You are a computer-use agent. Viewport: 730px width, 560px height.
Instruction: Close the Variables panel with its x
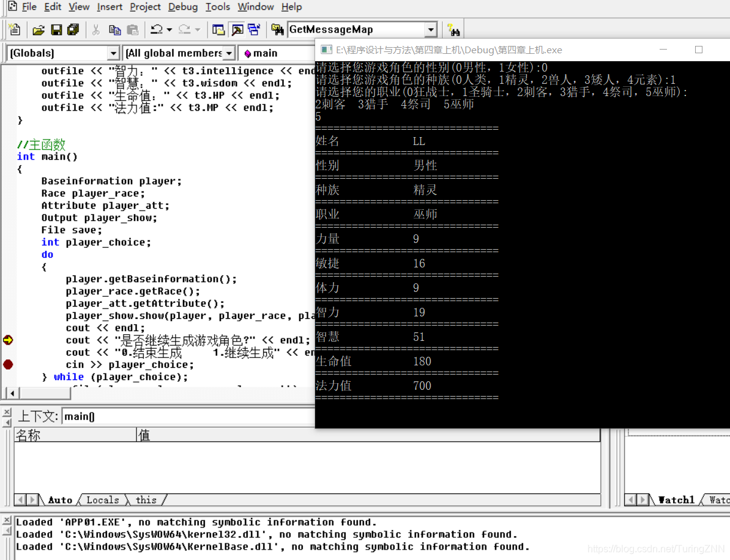(7, 412)
